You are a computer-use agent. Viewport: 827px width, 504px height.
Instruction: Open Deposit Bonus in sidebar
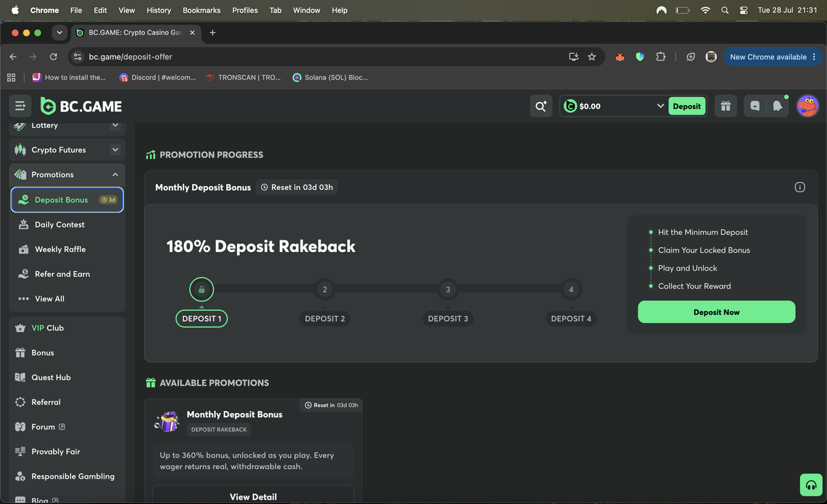pyautogui.click(x=68, y=200)
